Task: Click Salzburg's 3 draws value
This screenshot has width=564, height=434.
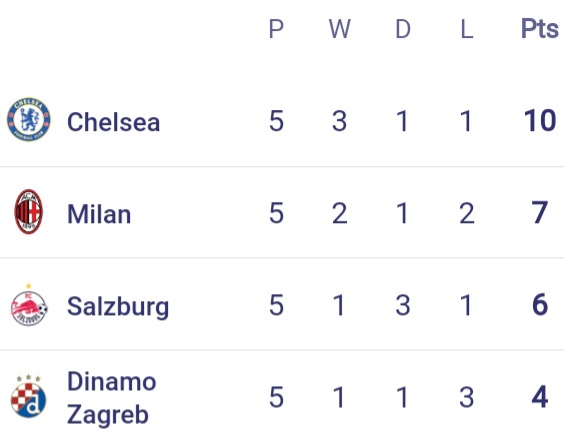Action: coord(403,305)
